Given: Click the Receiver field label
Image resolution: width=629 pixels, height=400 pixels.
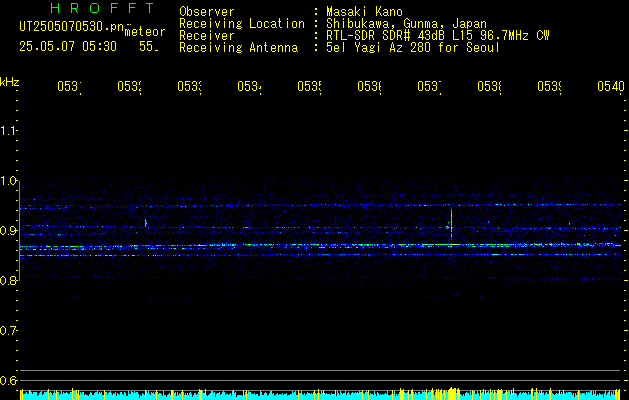Looking at the screenshot, I should click(207, 36).
